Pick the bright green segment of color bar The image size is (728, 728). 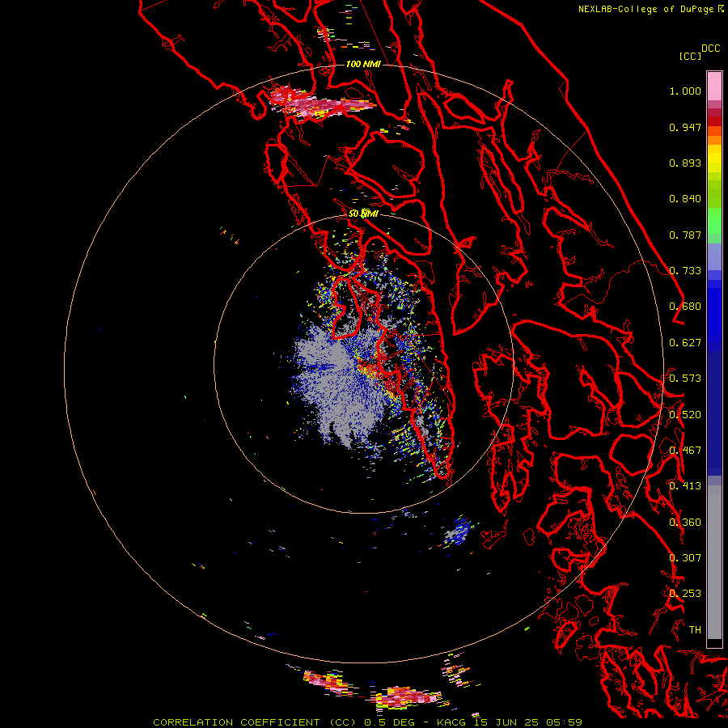[714, 221]
